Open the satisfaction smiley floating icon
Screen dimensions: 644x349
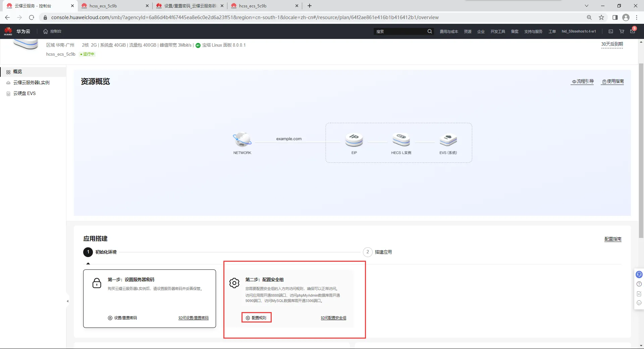tap(639, 303)
